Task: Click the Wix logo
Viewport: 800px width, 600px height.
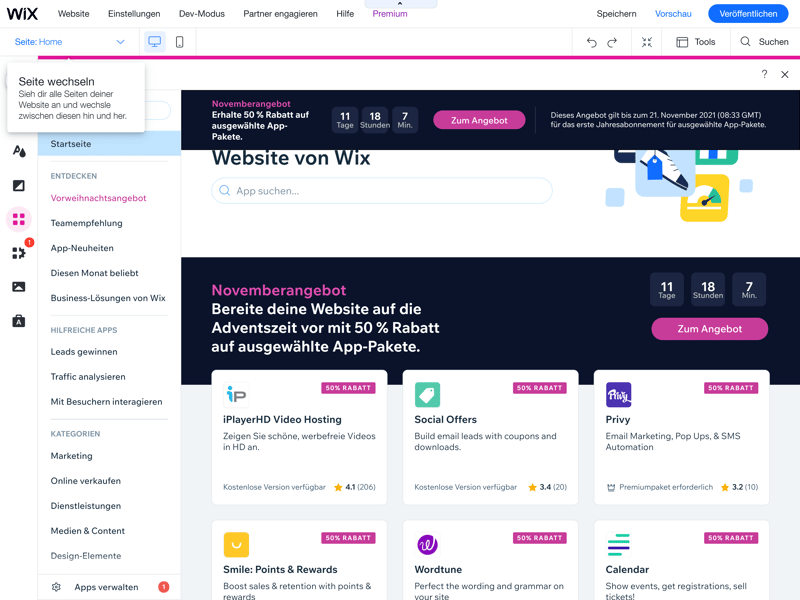Action: 22,14
